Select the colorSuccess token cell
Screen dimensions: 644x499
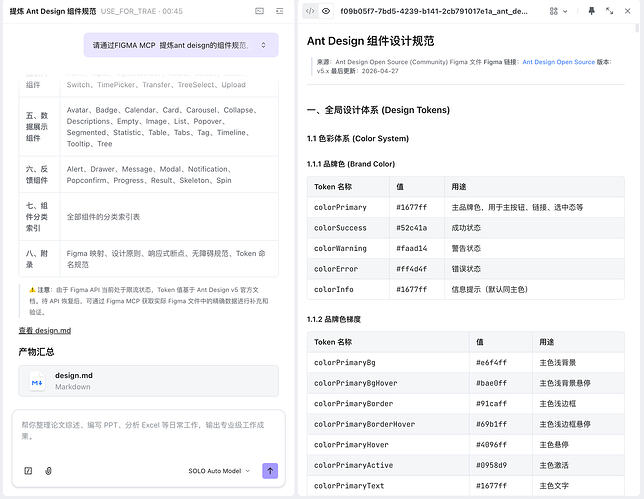pos(348,228)
